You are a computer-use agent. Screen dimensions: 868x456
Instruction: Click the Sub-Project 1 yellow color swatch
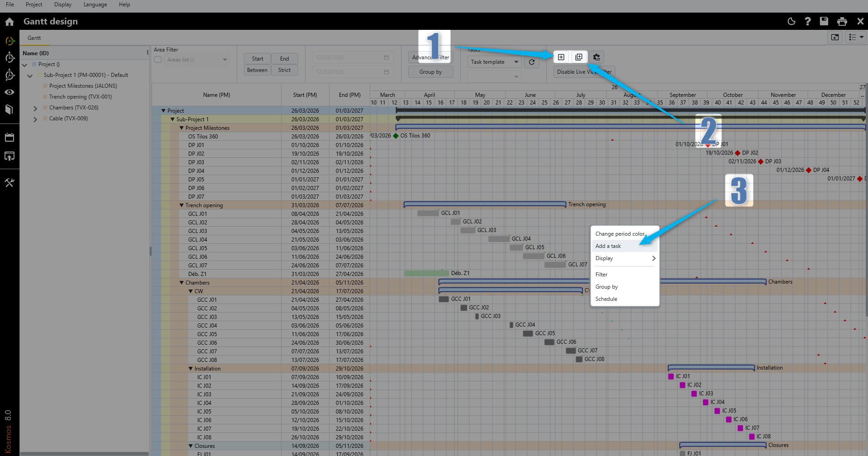tap(40, 75)
